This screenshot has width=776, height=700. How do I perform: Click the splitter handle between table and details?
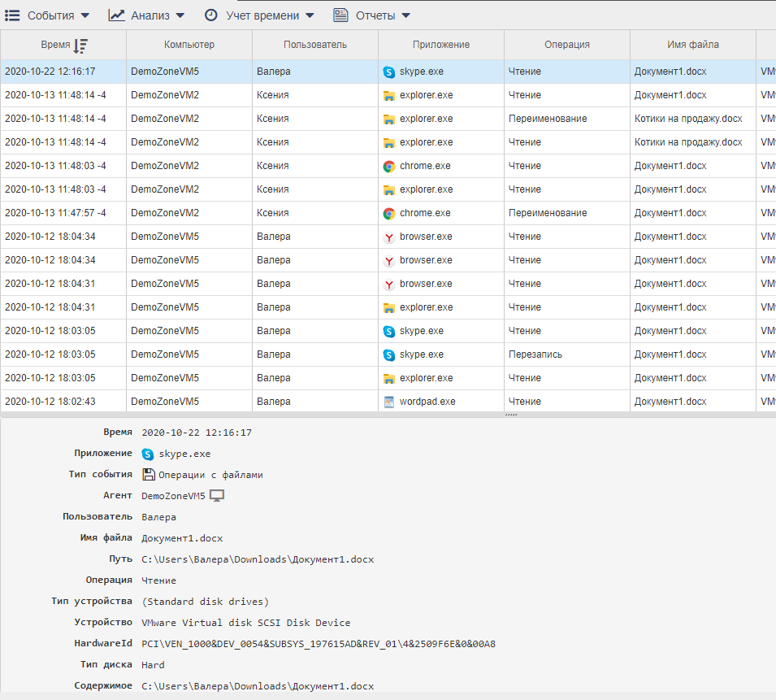pos(510,415)
